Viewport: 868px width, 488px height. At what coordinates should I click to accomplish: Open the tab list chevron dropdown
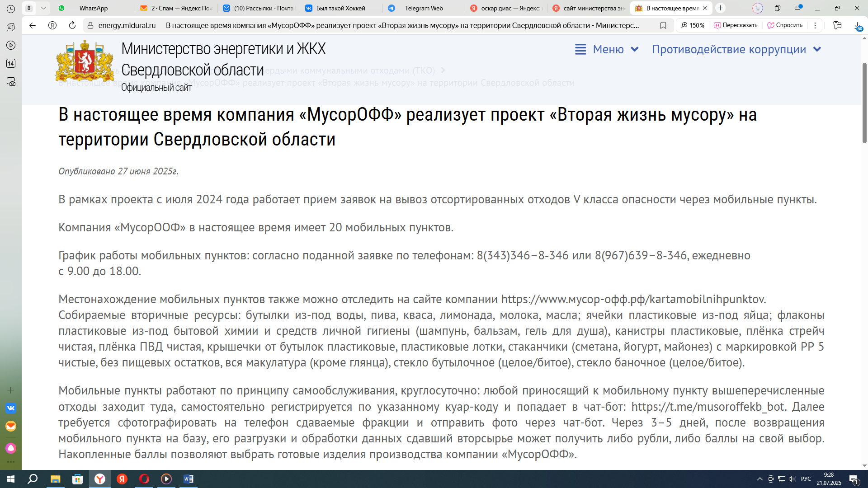point(43,8)
